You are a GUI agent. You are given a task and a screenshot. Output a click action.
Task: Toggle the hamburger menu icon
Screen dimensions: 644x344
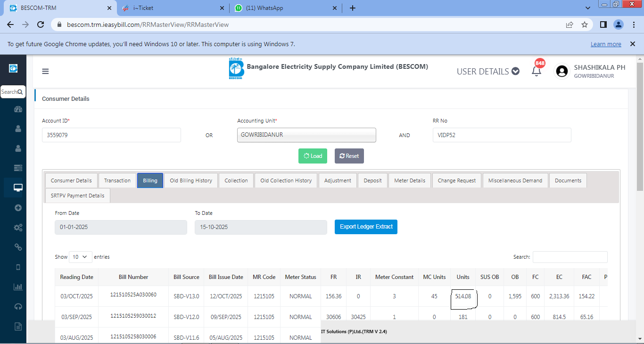point(45,72)
